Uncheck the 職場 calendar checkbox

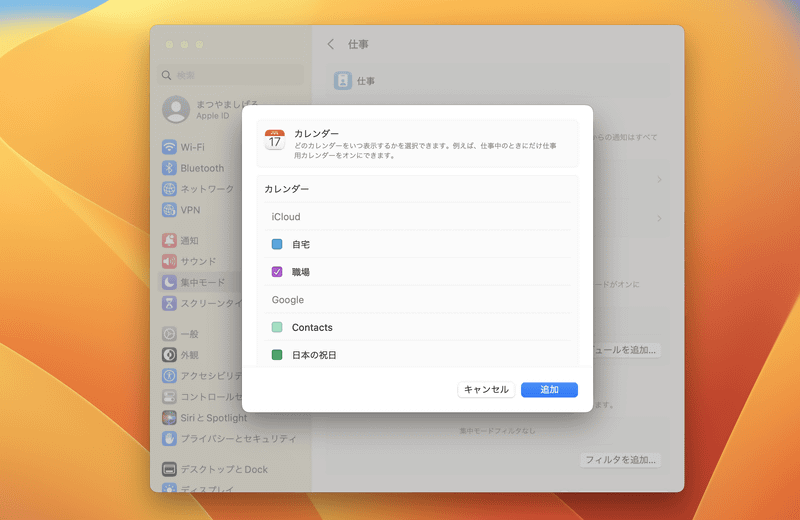click(x=277, y=272)
